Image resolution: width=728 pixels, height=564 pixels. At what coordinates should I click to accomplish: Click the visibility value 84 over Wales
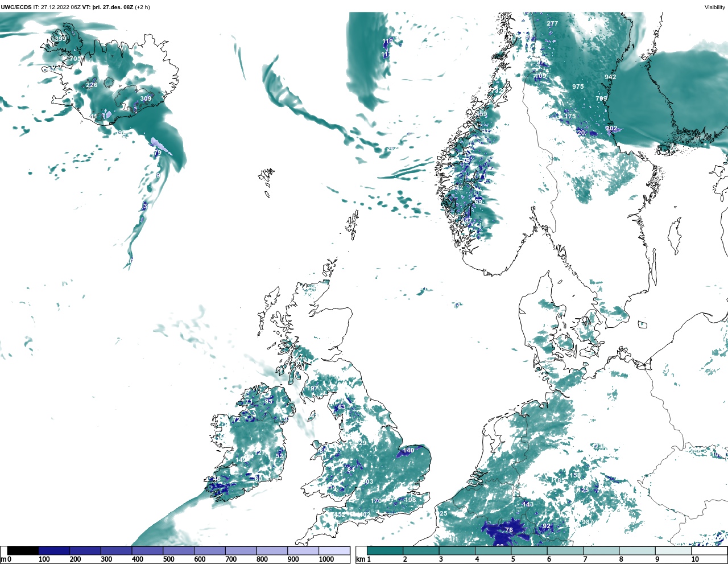(351, 470)
